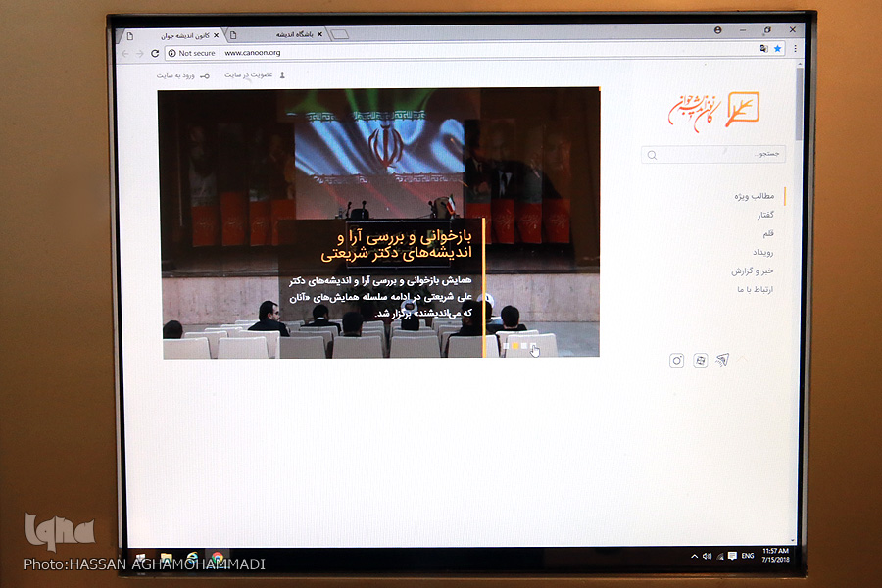Open the بازخوانی و بررسی آرا slide headline

pos(397,245)
